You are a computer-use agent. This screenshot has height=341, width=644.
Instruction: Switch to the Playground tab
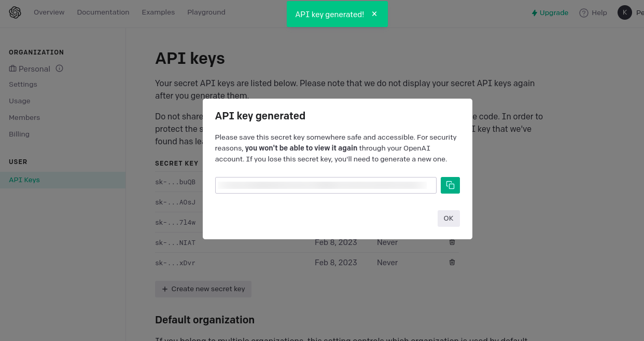point(206,12)
